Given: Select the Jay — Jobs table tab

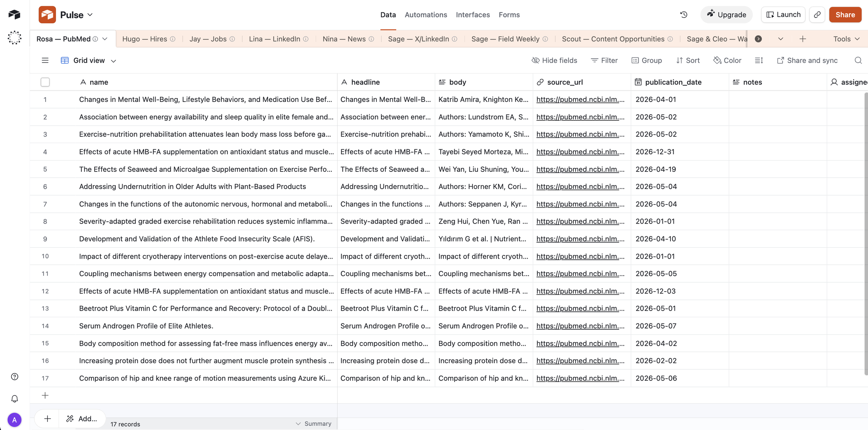Looking at the screenshot, I should [x=208, y=39].
